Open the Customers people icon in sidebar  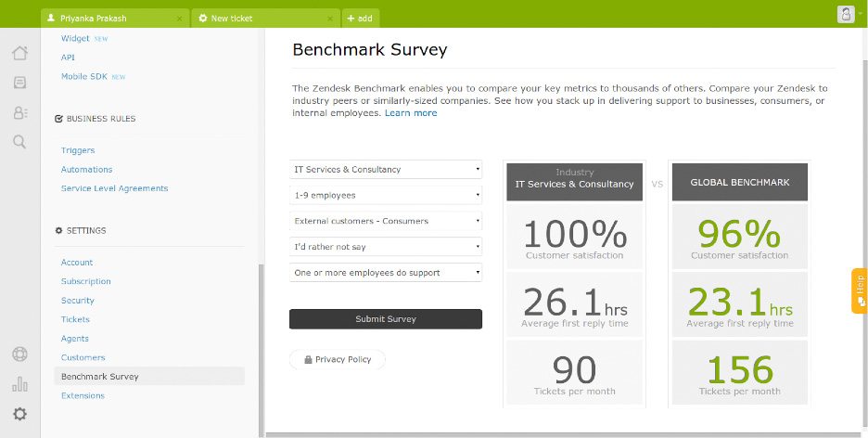pos(19,112)
